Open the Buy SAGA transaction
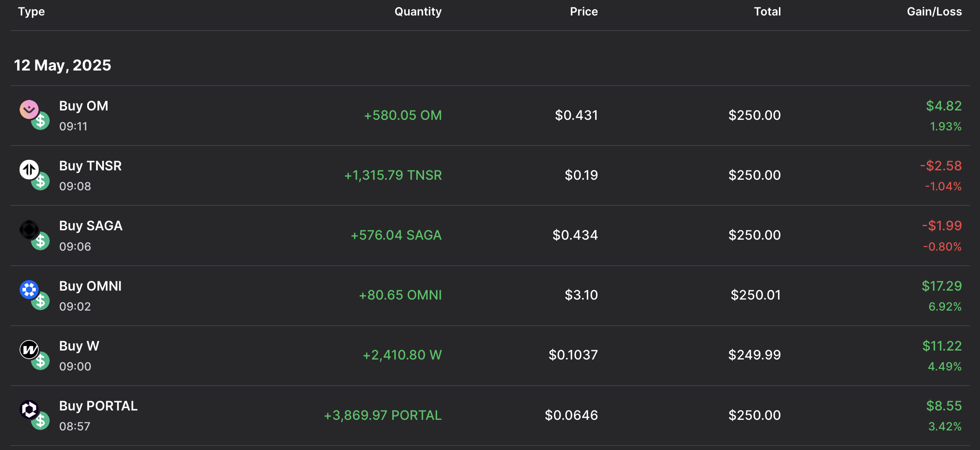Viewport: 980px width, 450px height. pyautogui.click(x=90, y=226)
